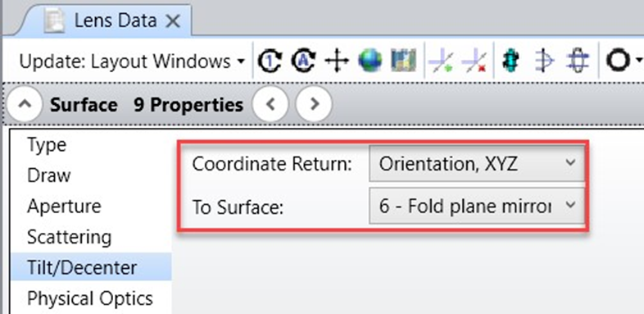Open the Coordinate Return dropdown
This screenshot has width=644, height=314.
(x=476, y=164)
